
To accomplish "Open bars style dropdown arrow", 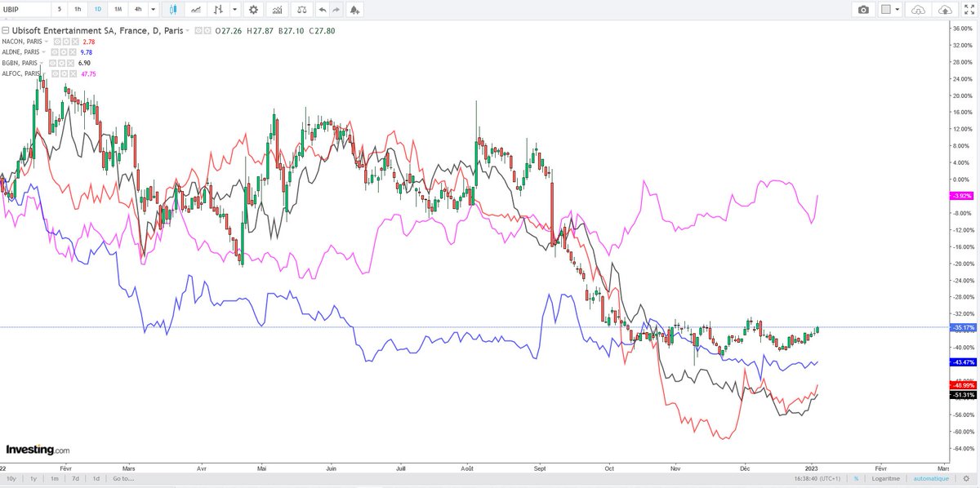I will coord(234,10).
